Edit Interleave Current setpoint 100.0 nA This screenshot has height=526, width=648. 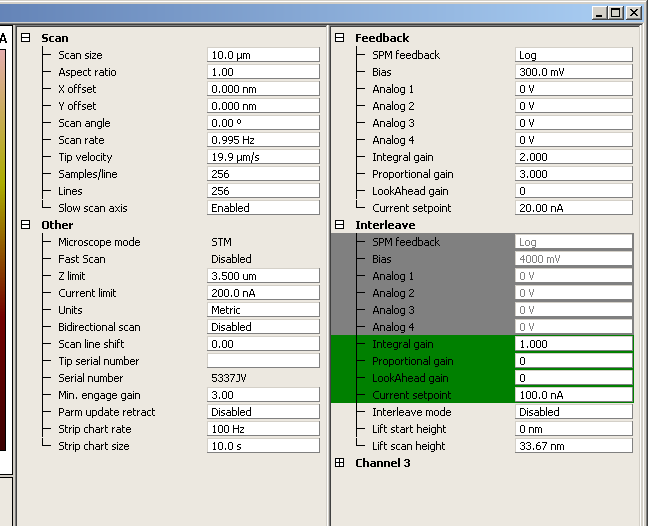[x=574, y=395]
